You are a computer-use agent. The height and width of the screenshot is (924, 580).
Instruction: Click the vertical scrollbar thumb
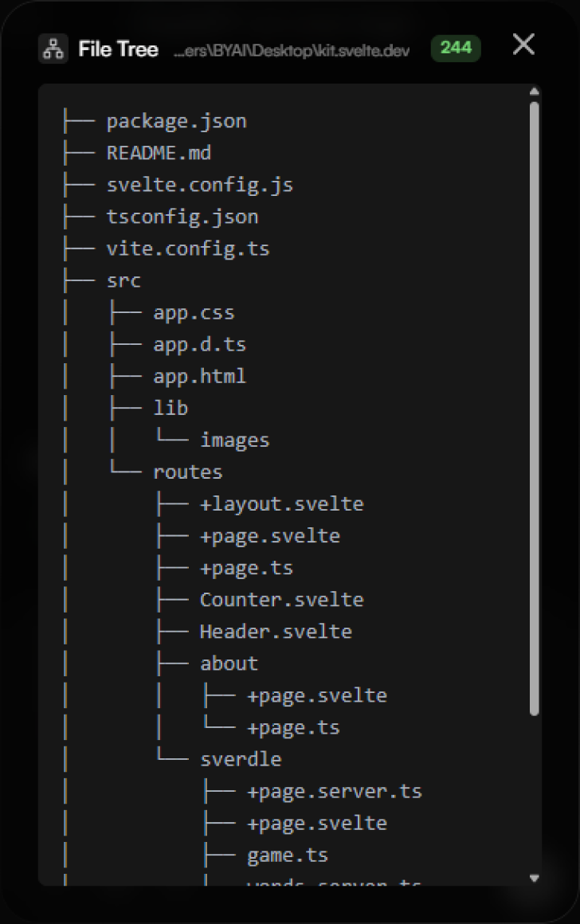coord(534,409)
